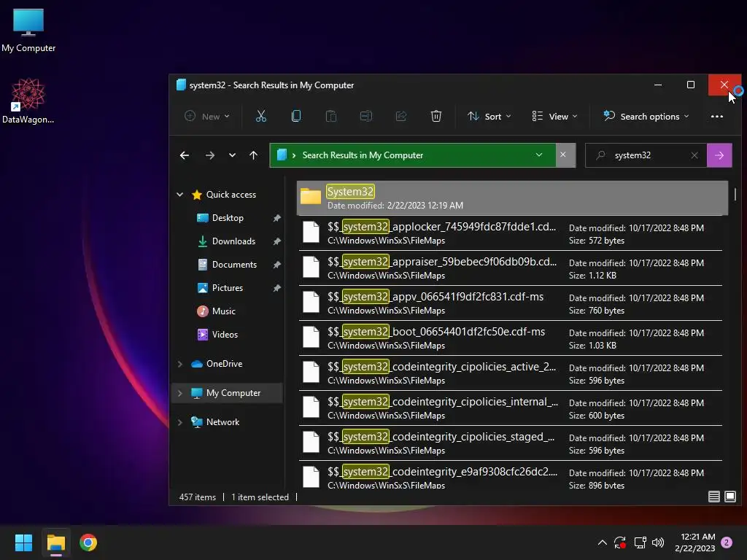Click the Paste clipboard icon
The height and width of the screenshot is (560, 747).
click(331, 116)
